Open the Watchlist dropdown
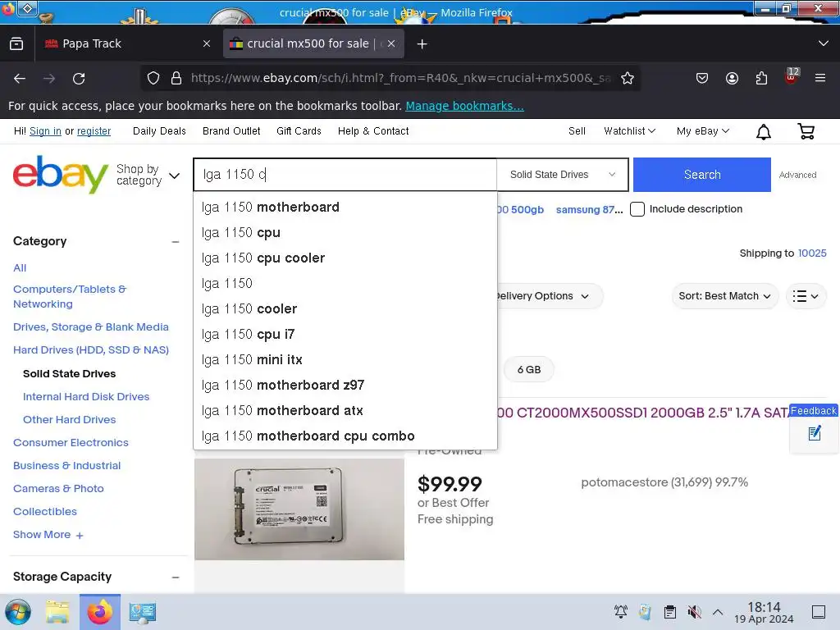Image resolution: width=840 pixels, height=630 pixels. pyautogui.click(x=629, y=131)
